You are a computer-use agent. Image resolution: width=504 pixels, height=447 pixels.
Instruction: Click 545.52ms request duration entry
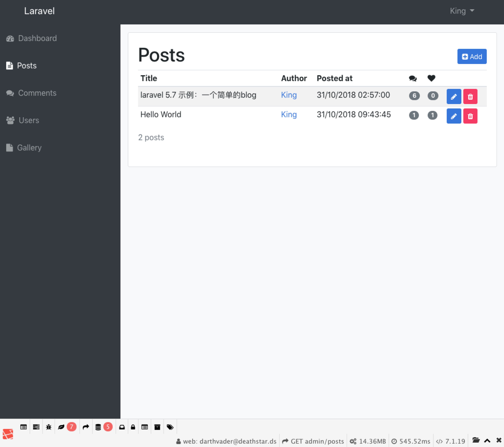point(411,441)
